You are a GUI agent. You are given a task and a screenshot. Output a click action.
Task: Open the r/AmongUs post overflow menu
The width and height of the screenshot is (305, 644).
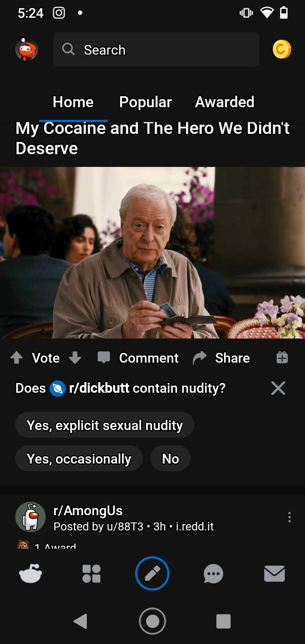[289, 517]
